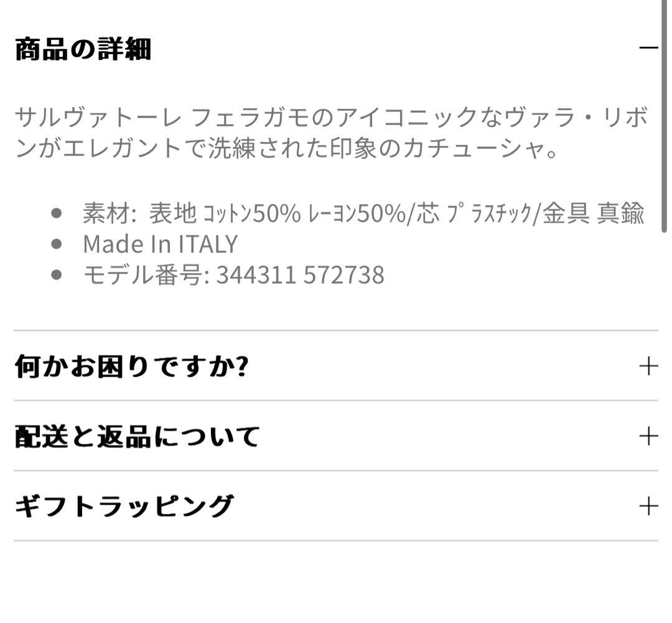This screenshot has width=672, height=623.
Task: Expand the 何かお困りですか? section
Action: (x=131, y=367)
